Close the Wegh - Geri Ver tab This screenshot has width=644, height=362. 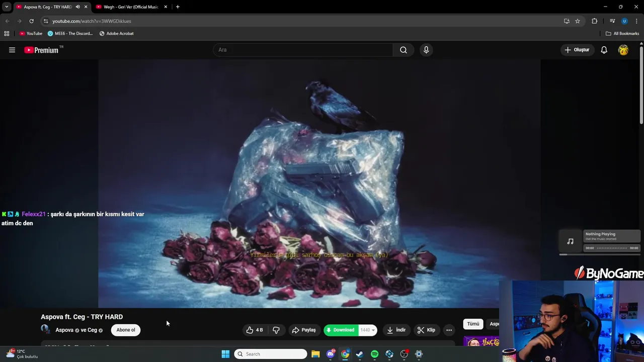click(166, 7)
